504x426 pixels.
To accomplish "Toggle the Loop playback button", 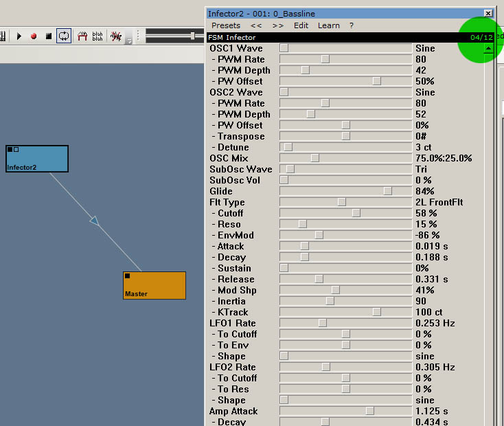I will pyautogui.click(x=64, y=36).
